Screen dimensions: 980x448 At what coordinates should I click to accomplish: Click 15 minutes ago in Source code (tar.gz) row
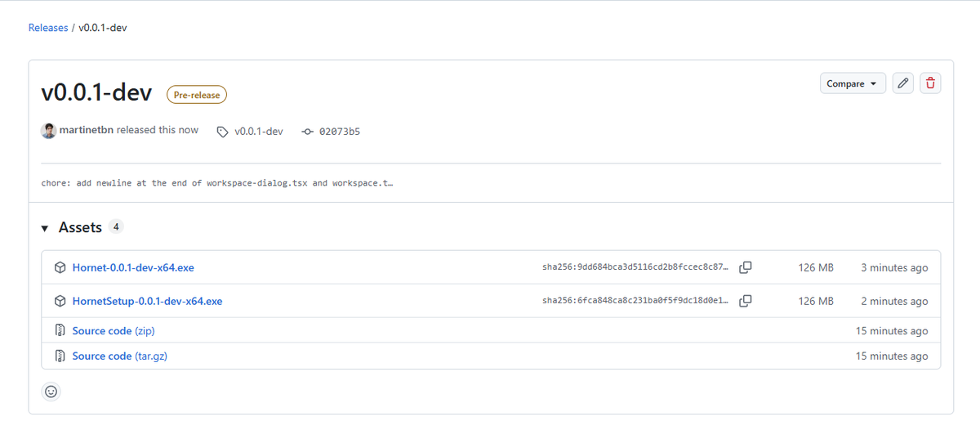click(892, 356)
